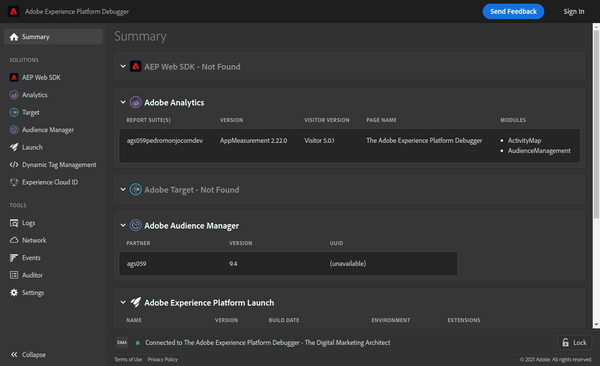600x366 pixels.
Task: Open the Summary menu item
Action: coord(53,37)
